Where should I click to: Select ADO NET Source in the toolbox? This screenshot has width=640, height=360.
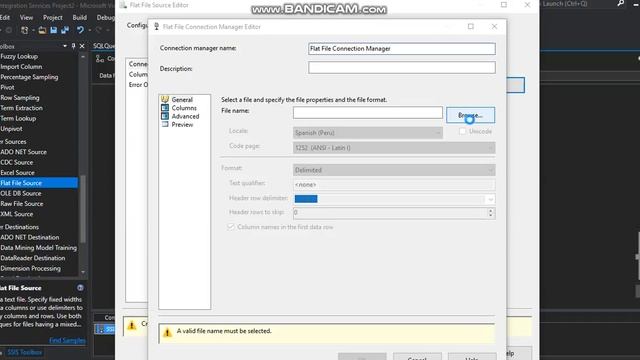tap(23, 152)
